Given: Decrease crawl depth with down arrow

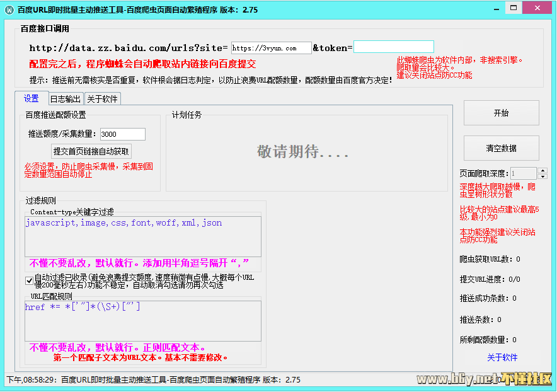Looking at the screenshot, I should (543, 176).
